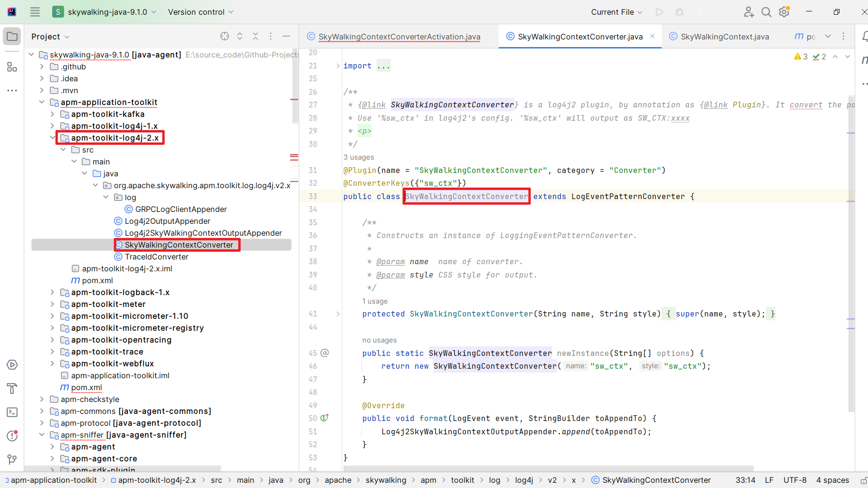Open the Structure tool window
The width and height of the screenshot is (868, 488).
click(12, 67)
